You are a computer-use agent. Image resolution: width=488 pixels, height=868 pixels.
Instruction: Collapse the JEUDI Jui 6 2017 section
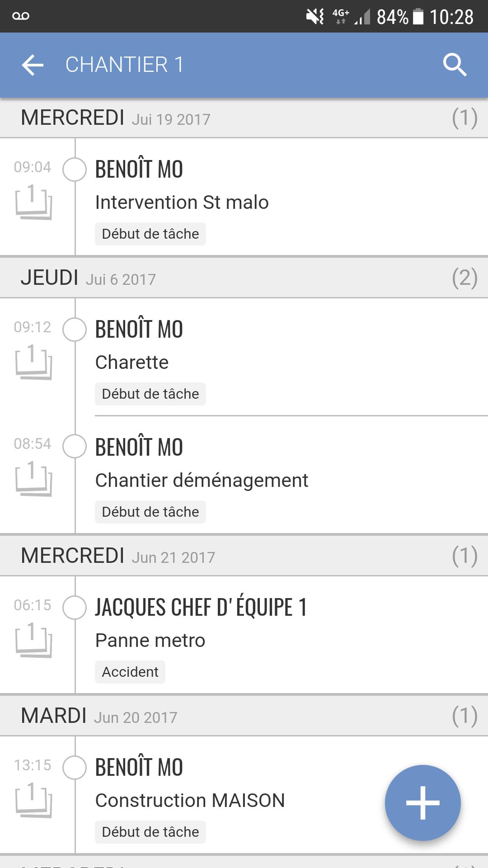coord(244,278)
